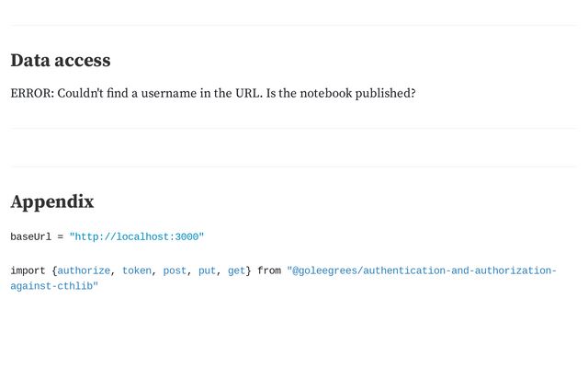Click the against-cthlib link continuation

coord(54,286)
